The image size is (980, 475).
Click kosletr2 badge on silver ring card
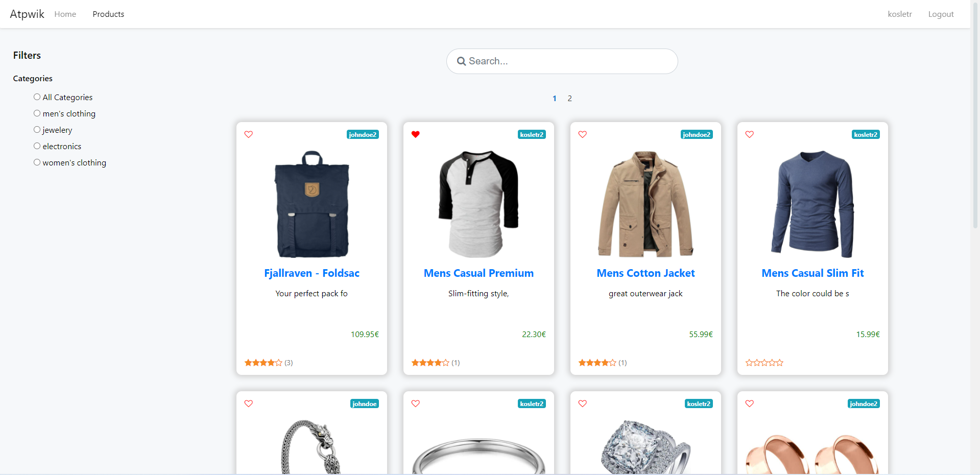(x=532, y=404)
